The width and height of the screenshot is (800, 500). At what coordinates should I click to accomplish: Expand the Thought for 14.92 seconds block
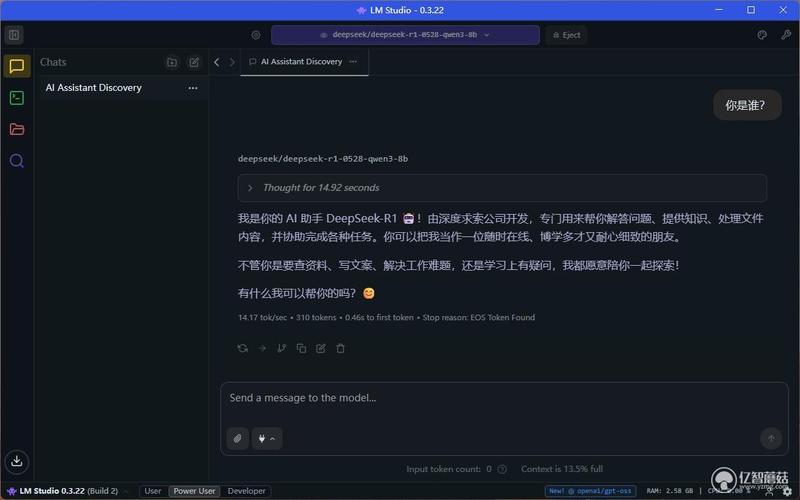pos(502,188)
